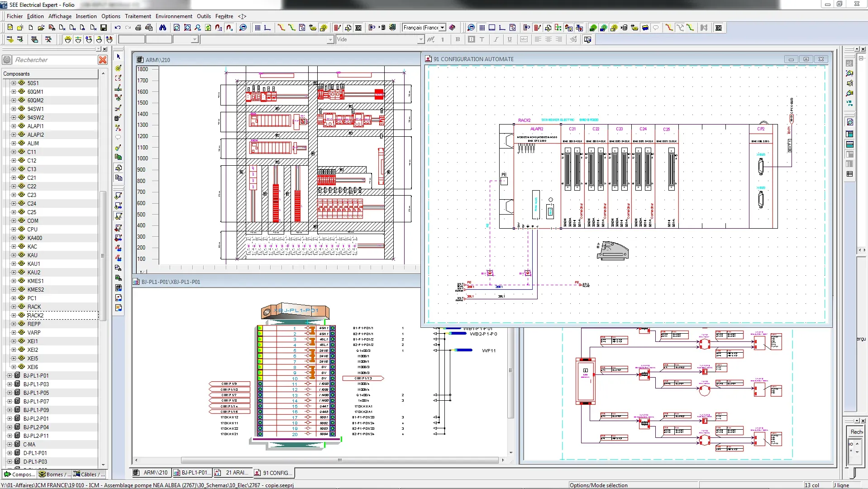Select the arrow pointer selection tool
Viewport: 868px width, 489px height.
(118, 57)
